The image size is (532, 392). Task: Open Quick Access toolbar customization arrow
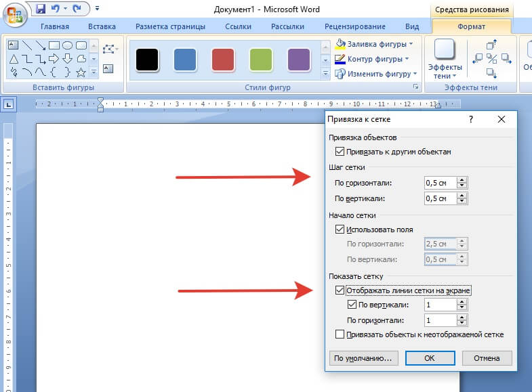coord(98,8)
